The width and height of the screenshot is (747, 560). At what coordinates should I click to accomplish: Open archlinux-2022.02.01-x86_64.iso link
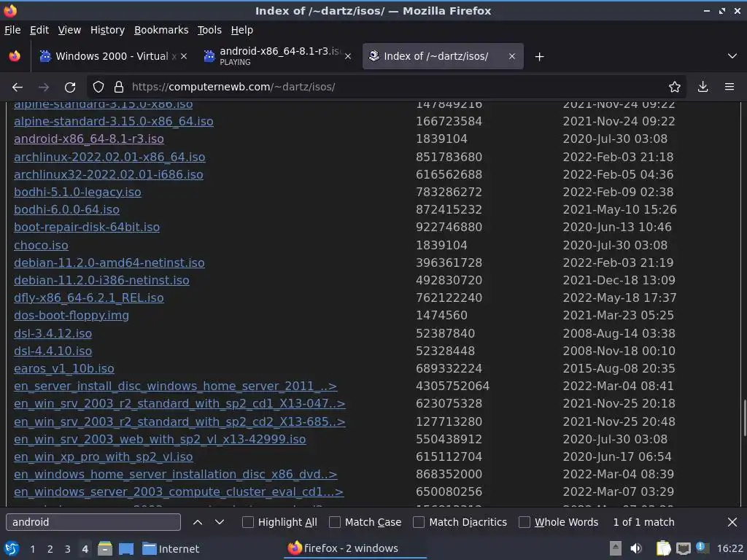pyautogui.click(x=109, y=157)
